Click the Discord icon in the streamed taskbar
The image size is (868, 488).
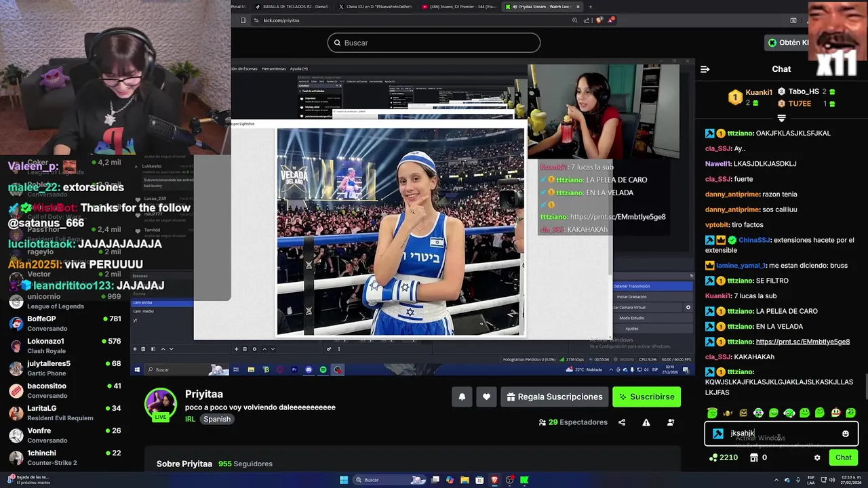tap(309, 369)
